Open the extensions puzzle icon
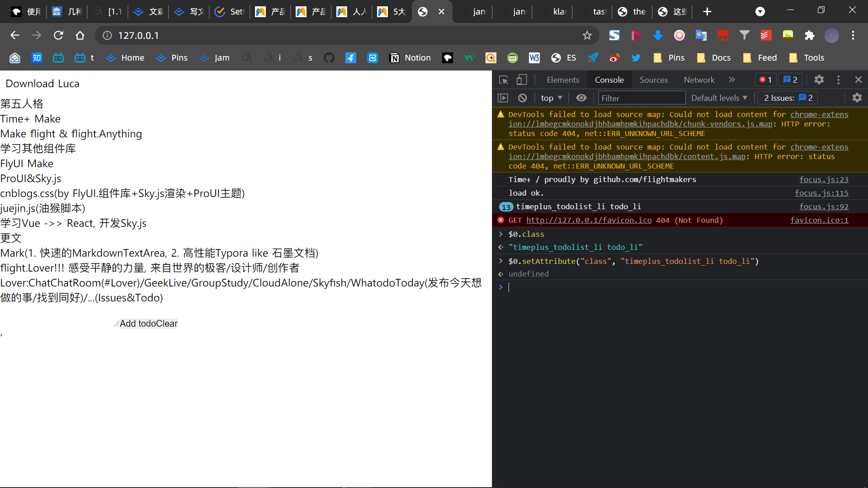Screen dimensions: 868x488 point(809,35)
